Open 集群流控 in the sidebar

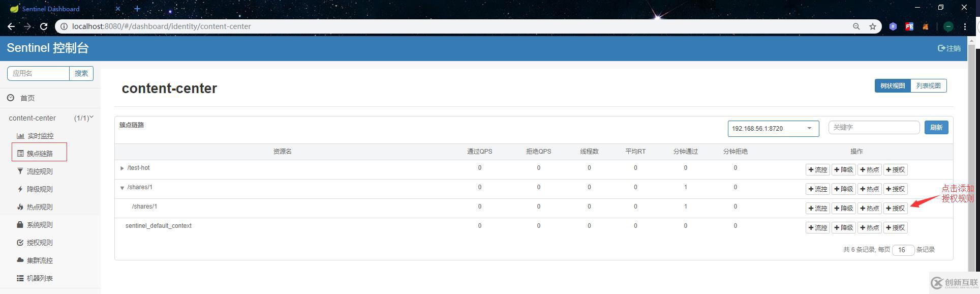point(35,260)
